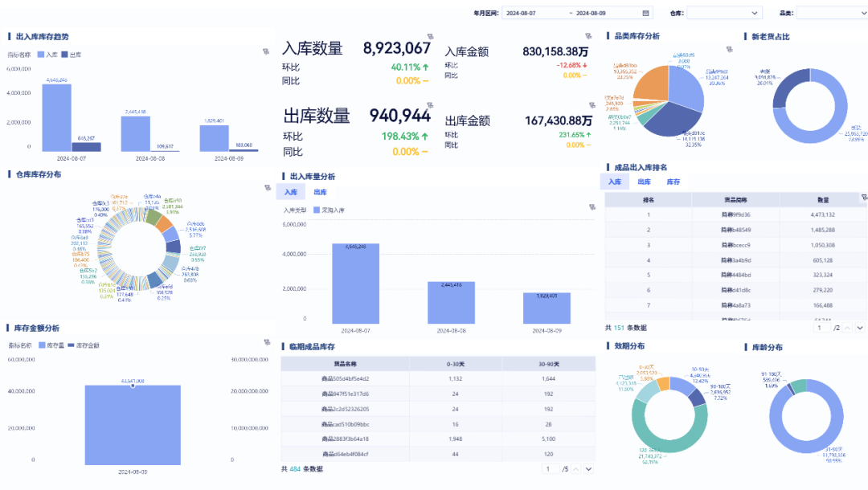The image size is (868, 490).
Task: Click 商品d64eb4f084cf row in 临期成品库存
Action: pyautogui.click(x=438, y=454)
